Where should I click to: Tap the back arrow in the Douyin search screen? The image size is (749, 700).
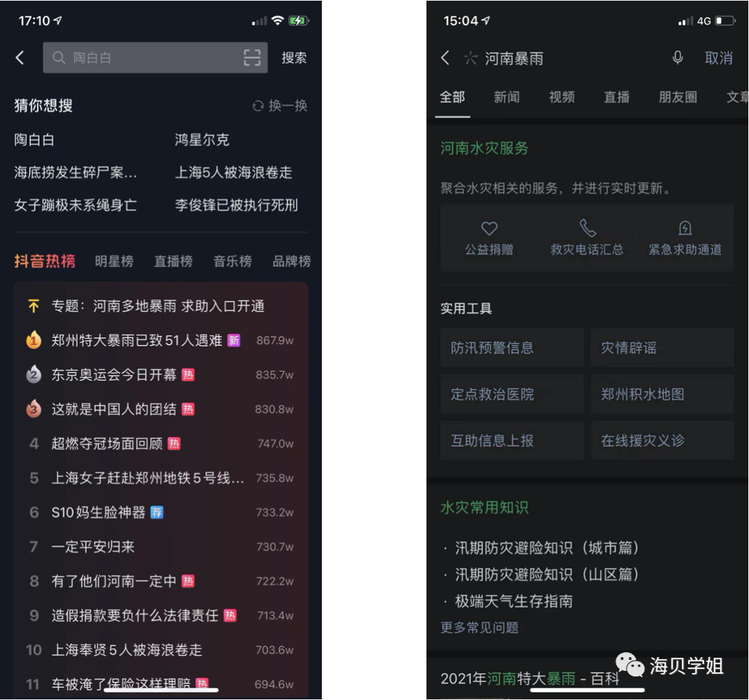[x=19, y=58]
